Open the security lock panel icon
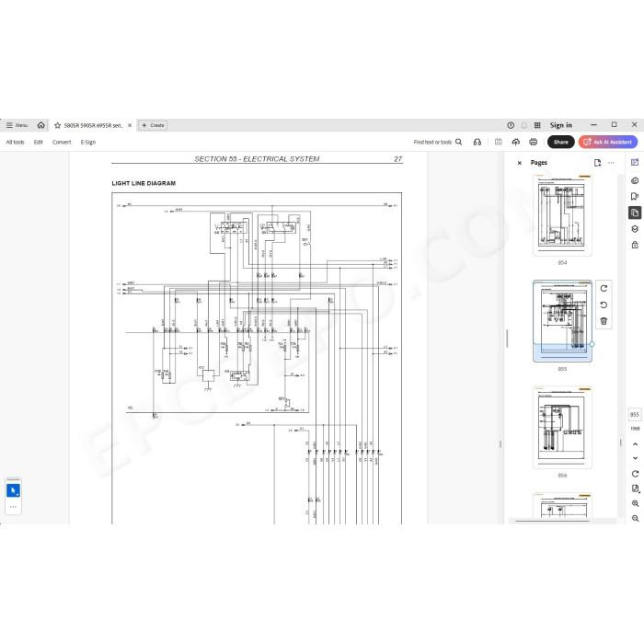644x644 pixels. pyautogui.click(x=635, y=245)
